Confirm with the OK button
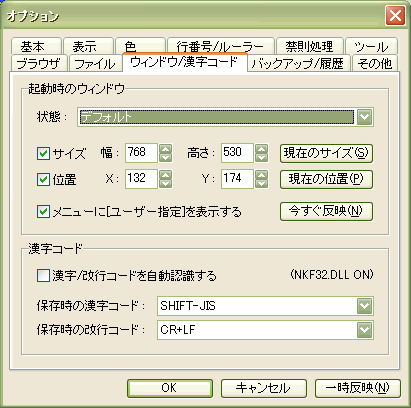Screen dimensions: 411x408 click(x=170, y=388)
